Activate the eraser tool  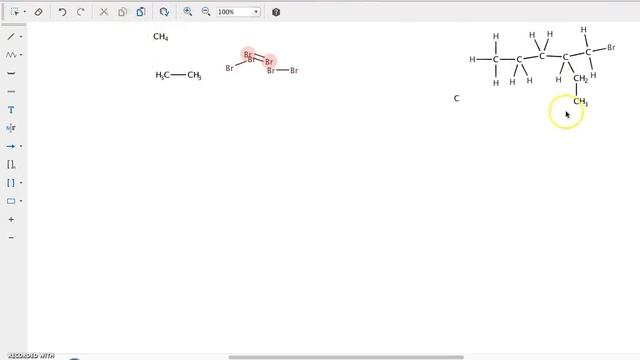pos(38,12)
